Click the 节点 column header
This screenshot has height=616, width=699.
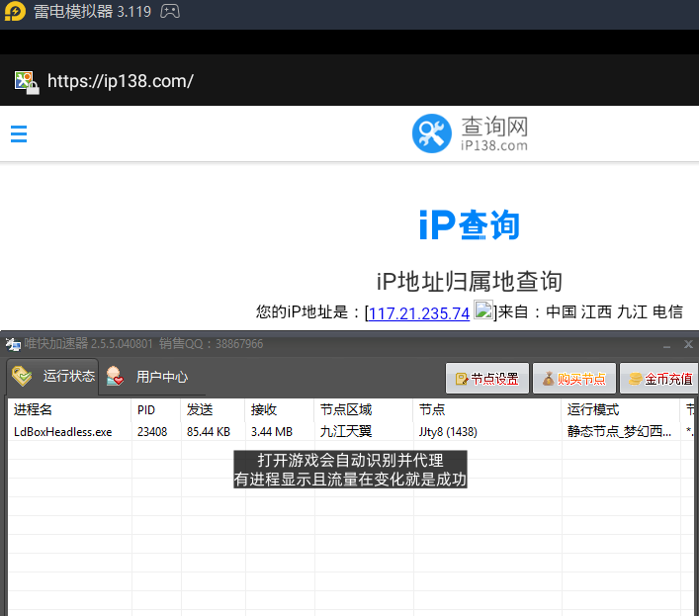tap(486, 409)
